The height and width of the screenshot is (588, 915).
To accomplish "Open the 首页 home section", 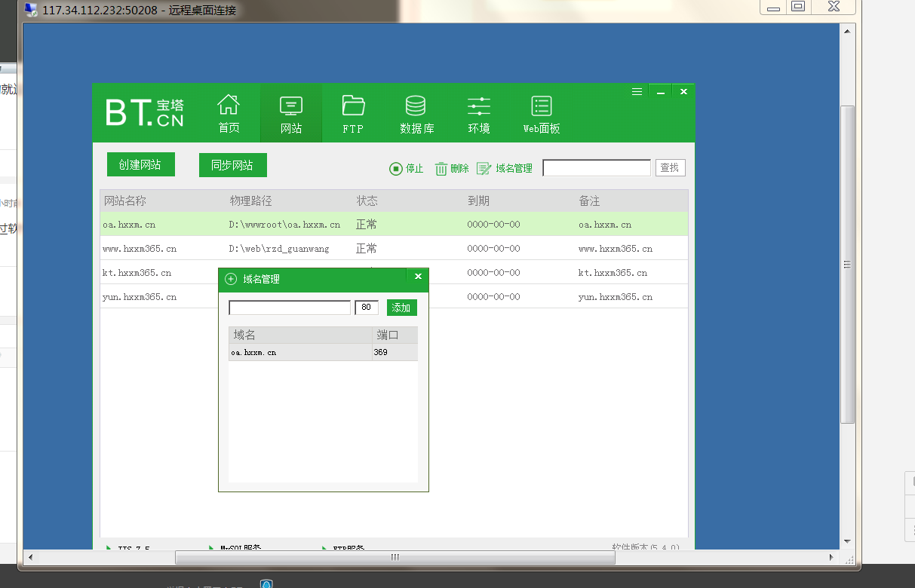I will pyautogui.click(x=229, y=114).
